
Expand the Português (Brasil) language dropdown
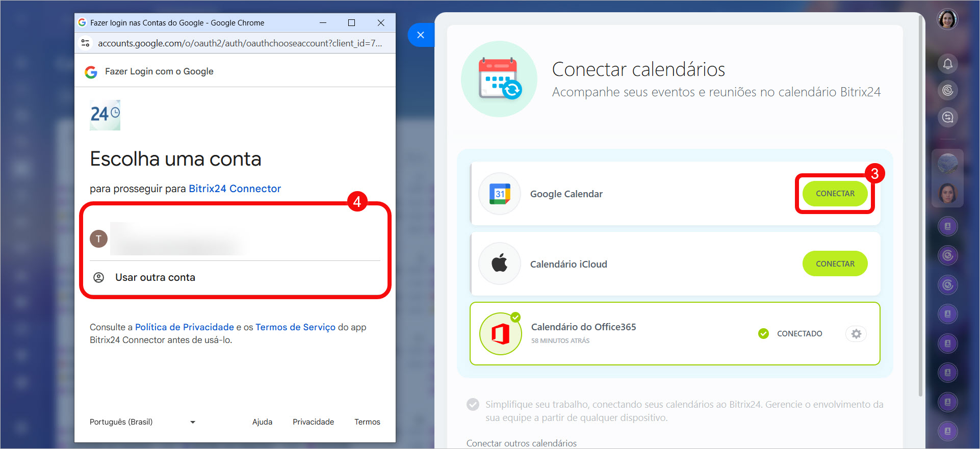click(143, 422)
